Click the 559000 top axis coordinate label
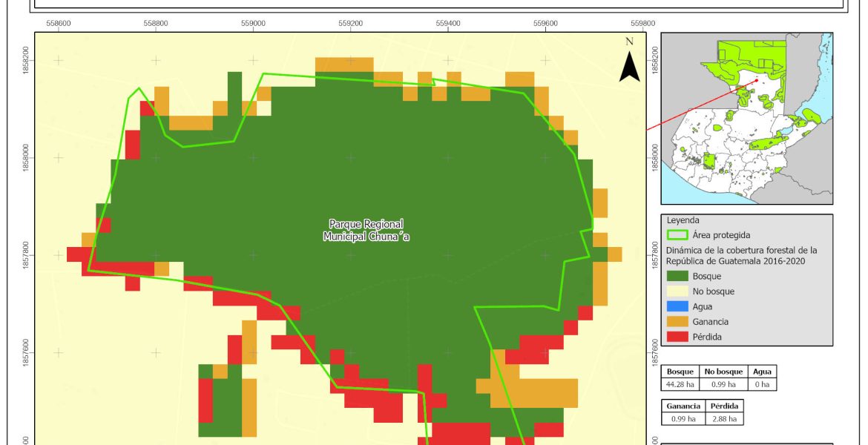Image resolution: width=868 pixels, height=445 pixels. pos(253,24)
